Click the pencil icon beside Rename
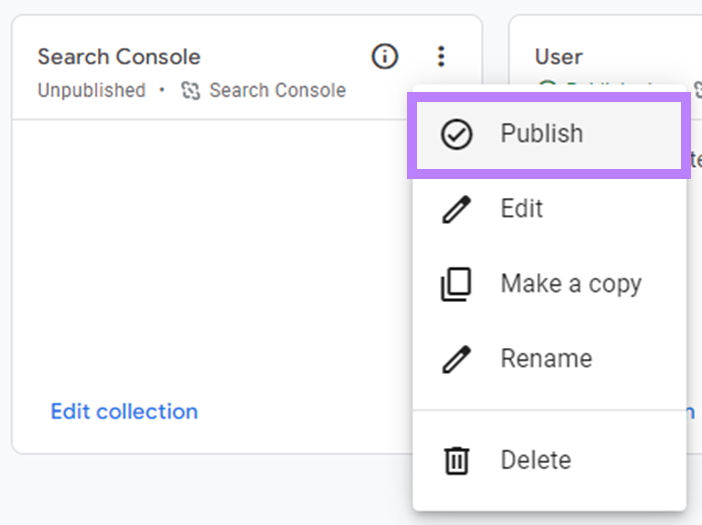 [456, 359]
